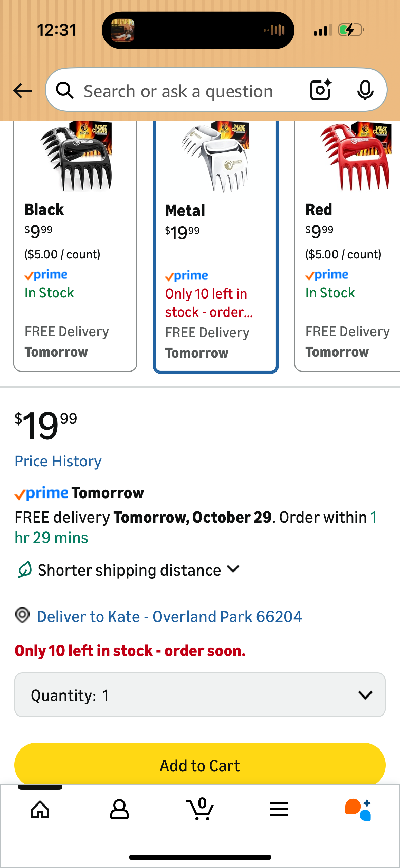This screenshot has width=400, height=868.
Task: Open the Price History link
Action: 58,461
